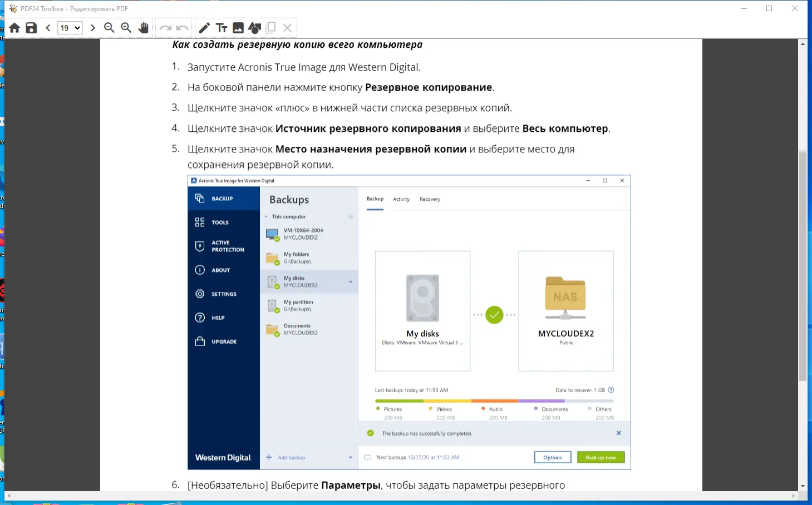
Task: Click step 1 text mentioning Acronis True Image
Action: [304, 67]
